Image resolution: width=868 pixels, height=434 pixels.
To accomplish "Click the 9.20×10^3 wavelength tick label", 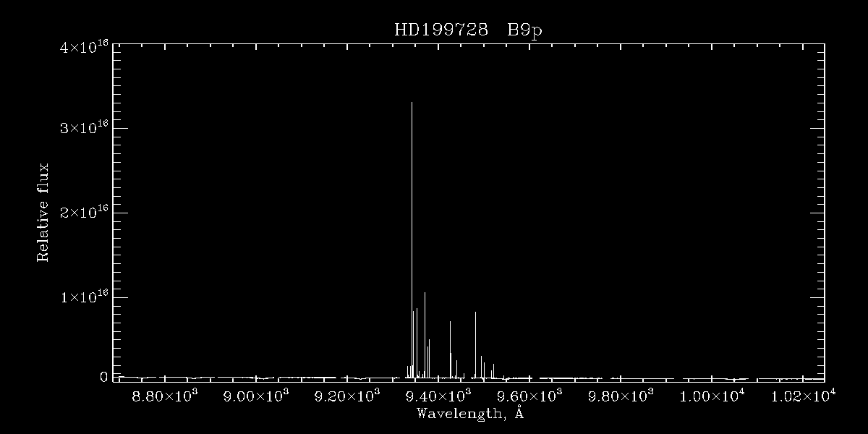I will [x=343, y=396].
